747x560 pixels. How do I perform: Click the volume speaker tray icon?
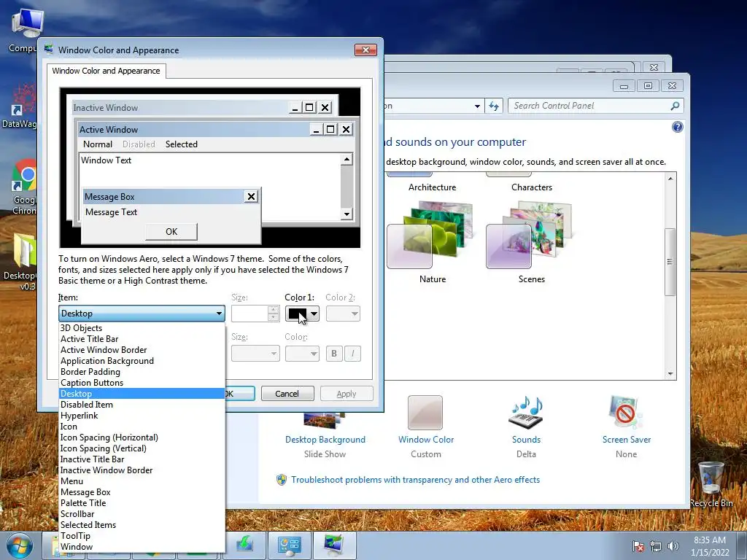tap(673, 546)
